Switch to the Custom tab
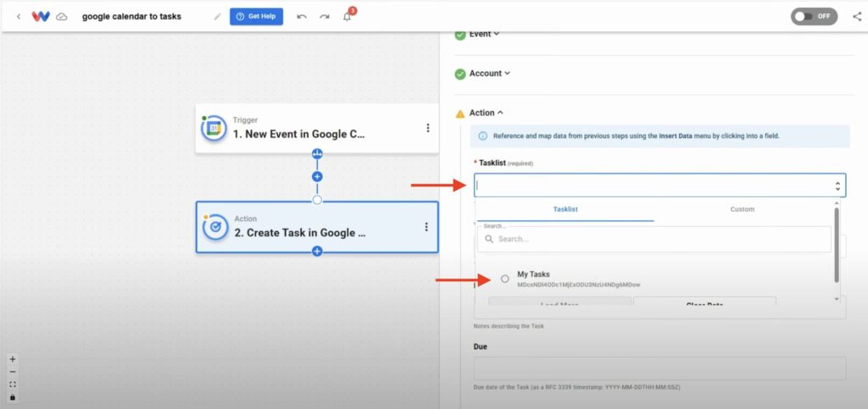This screenshot has width=868, height=409. 743,209
